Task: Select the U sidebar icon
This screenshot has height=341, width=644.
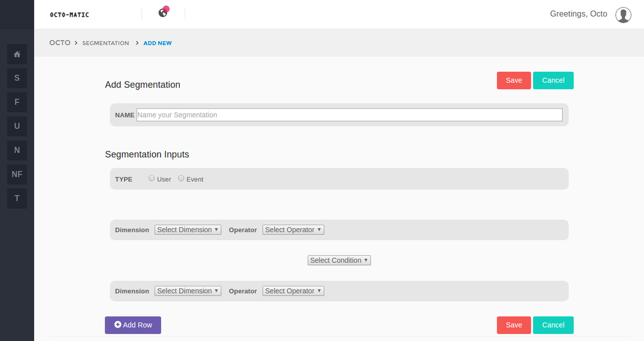Action: [17, 126]
